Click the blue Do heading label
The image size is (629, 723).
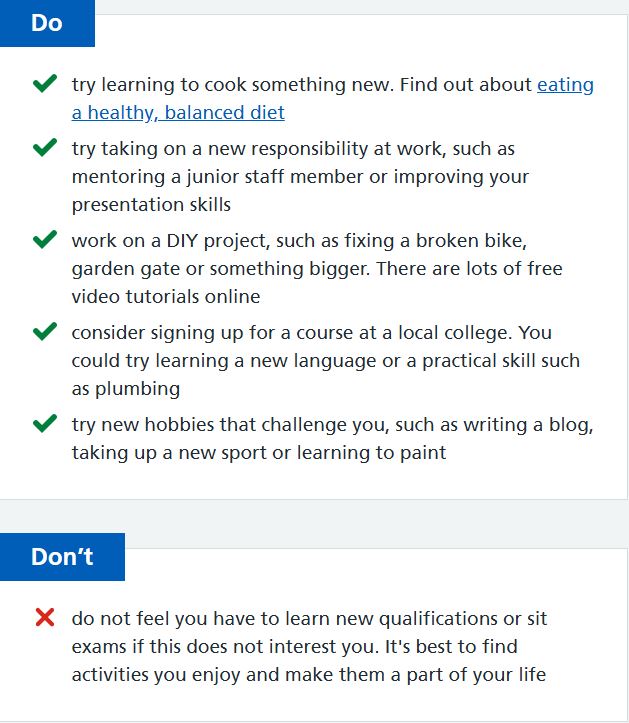click(47, 23)
